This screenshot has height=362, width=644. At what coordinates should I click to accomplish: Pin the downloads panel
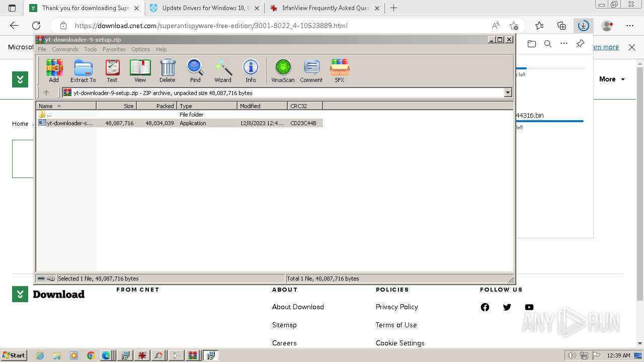(x=580, y=44)
